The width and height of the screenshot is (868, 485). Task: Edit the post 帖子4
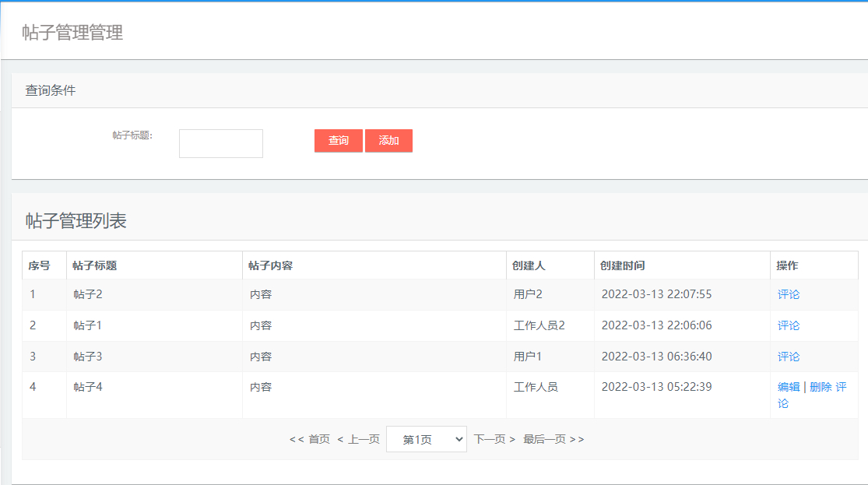788,387
